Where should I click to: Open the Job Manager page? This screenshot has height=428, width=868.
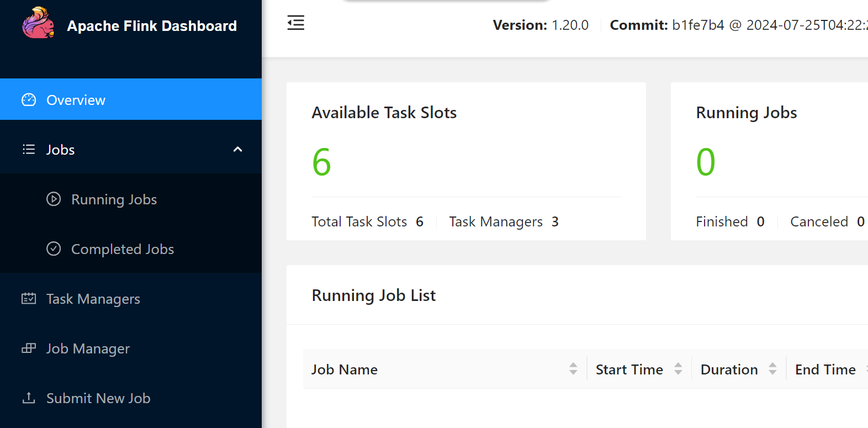131,348
